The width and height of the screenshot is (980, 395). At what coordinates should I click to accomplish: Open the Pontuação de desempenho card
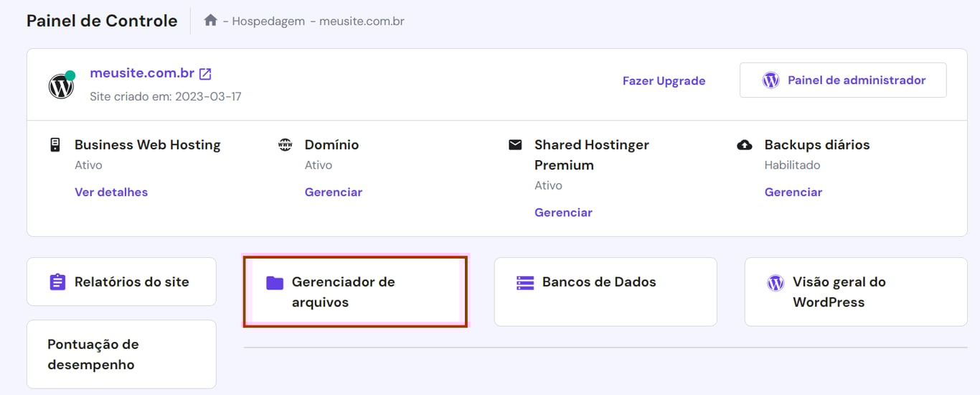click(121, 354)
